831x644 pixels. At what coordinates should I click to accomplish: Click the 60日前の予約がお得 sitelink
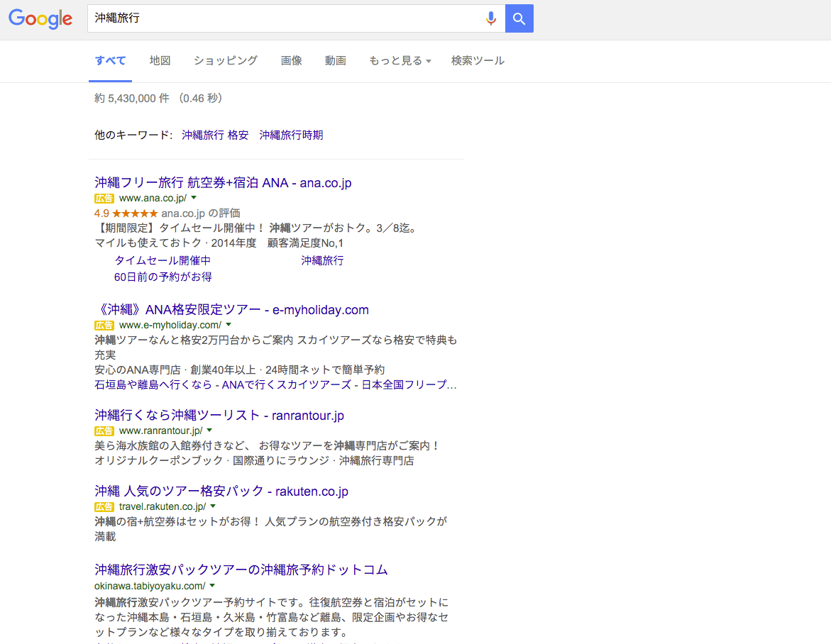coord(163,277)
